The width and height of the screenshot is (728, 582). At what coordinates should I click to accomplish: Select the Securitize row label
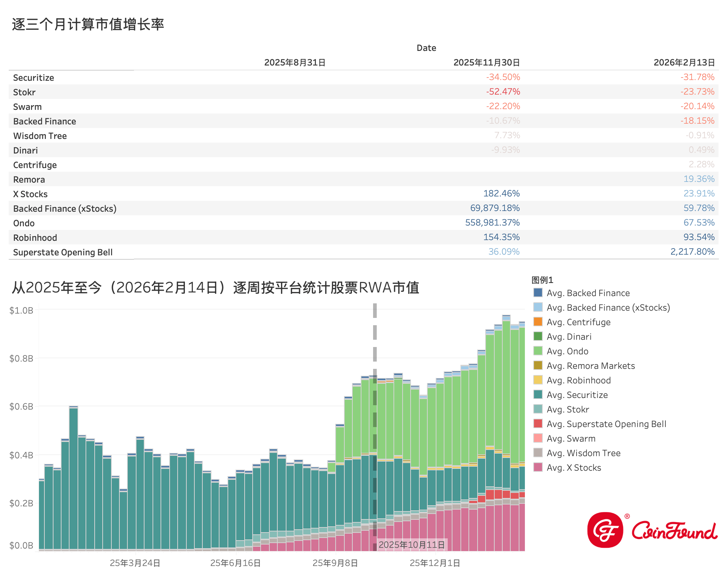click(x=33, y=77)
